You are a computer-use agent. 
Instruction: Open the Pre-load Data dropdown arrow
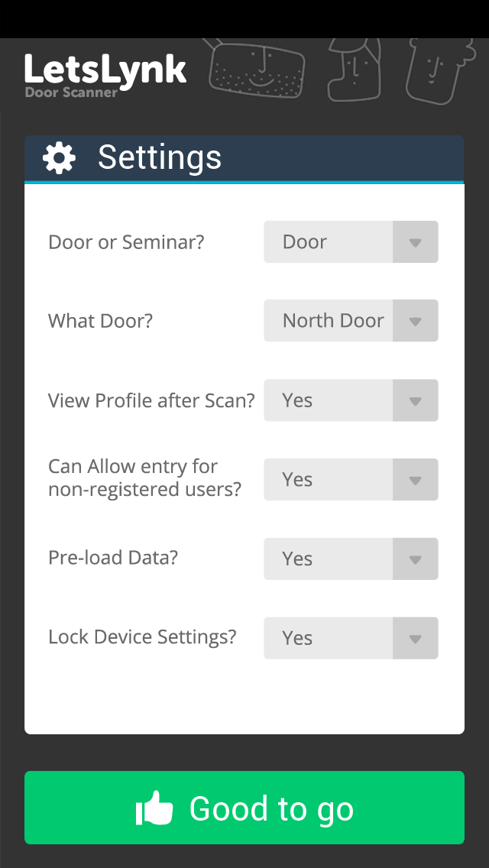click(415, 559)
